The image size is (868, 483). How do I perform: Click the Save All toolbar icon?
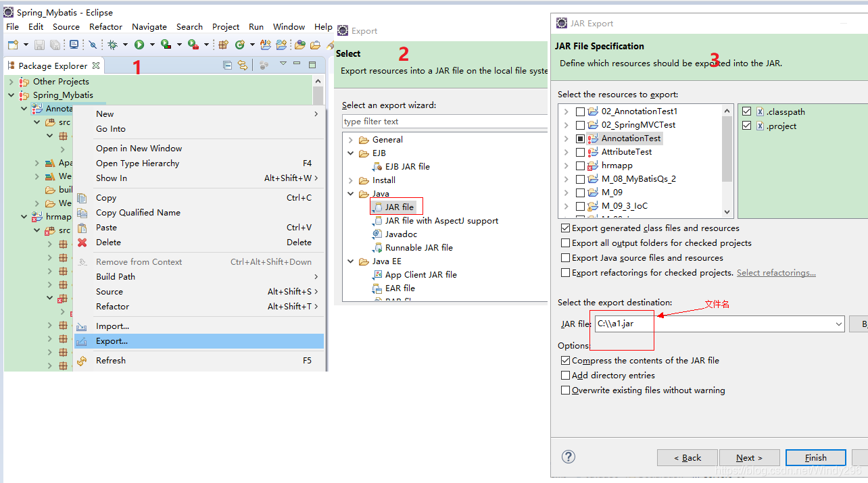[x=55, y=45]
